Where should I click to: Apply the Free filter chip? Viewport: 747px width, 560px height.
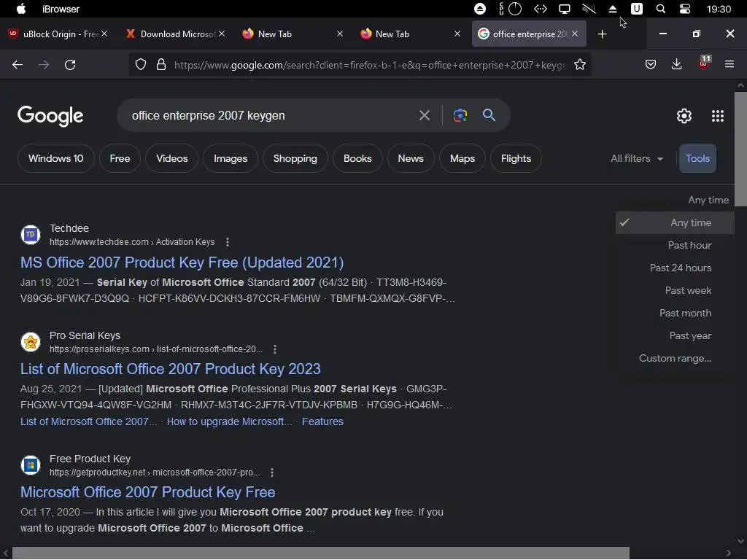pyautogui.click(x=120, y=158)
